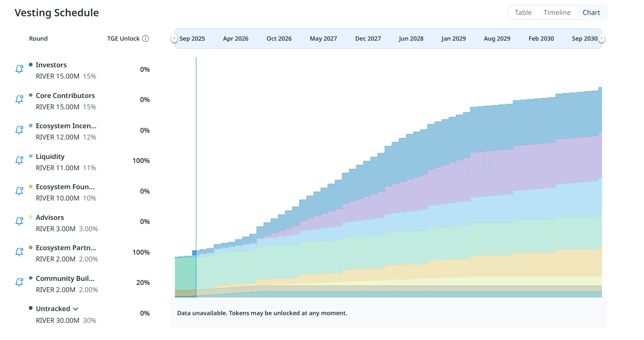Switch to the Table view

pyautogui.click(x=523, y=13)
